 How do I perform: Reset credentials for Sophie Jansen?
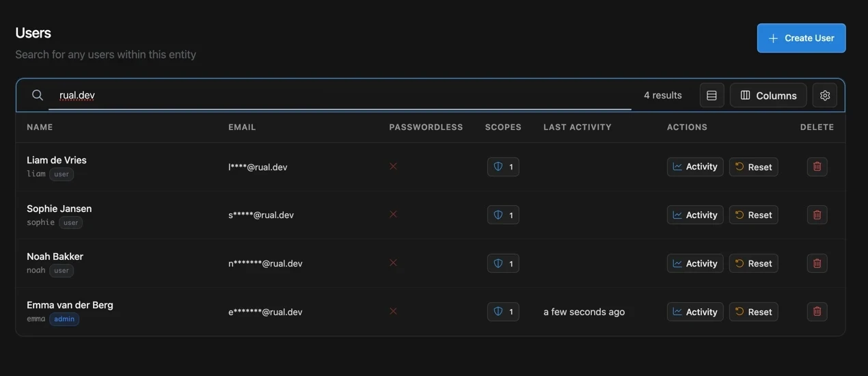click(x=753, y=215)
